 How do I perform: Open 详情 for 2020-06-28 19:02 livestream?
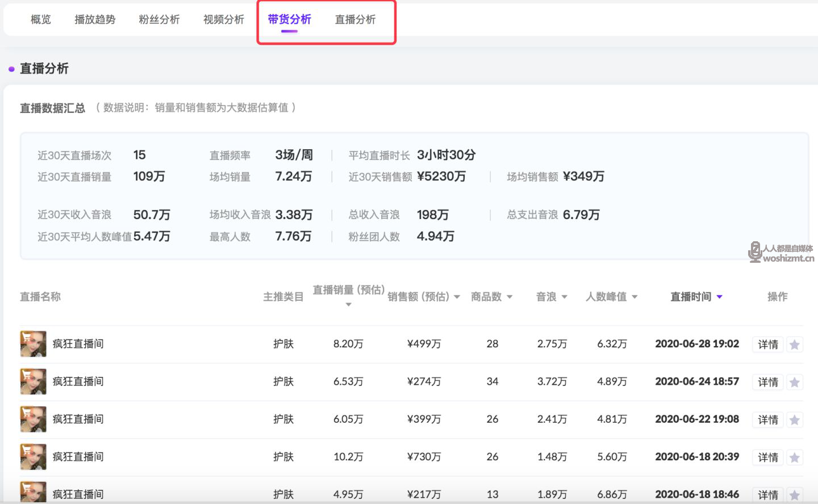[x=768, y=345]
